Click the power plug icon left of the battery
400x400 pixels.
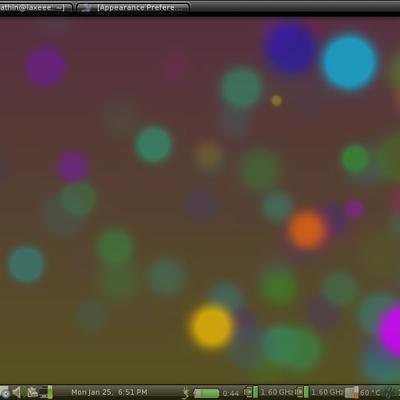(x=185, y=393)
